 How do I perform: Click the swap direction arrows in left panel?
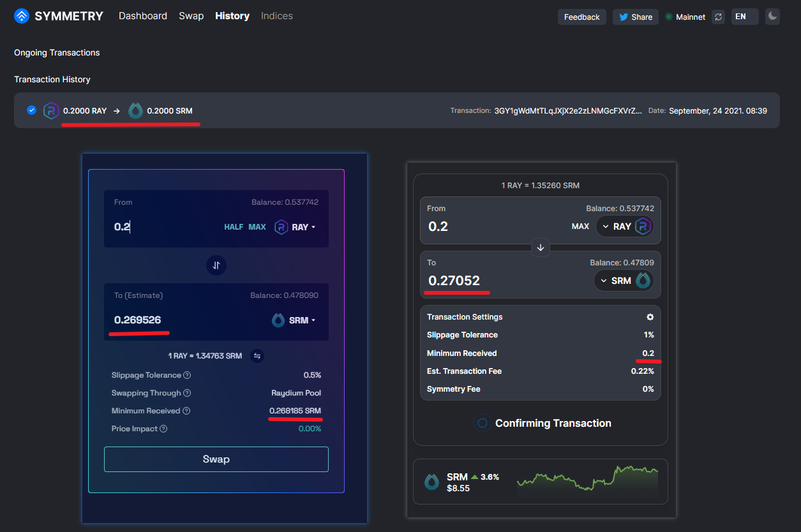[x=216, y=265]
